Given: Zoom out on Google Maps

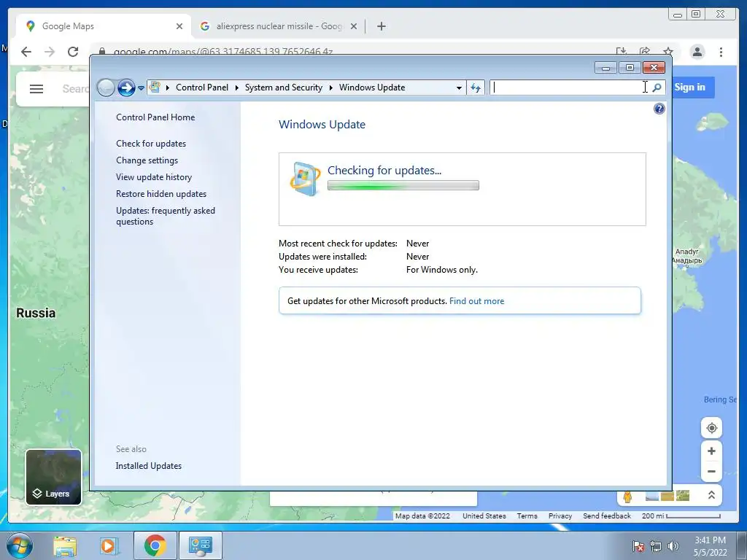Looking at the screenshot, I should click(711, 472).
